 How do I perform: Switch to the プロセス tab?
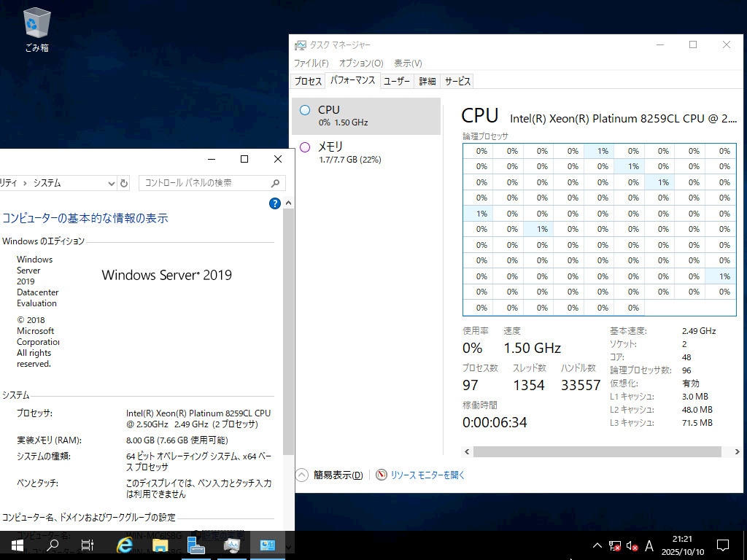tap(308, 82)
